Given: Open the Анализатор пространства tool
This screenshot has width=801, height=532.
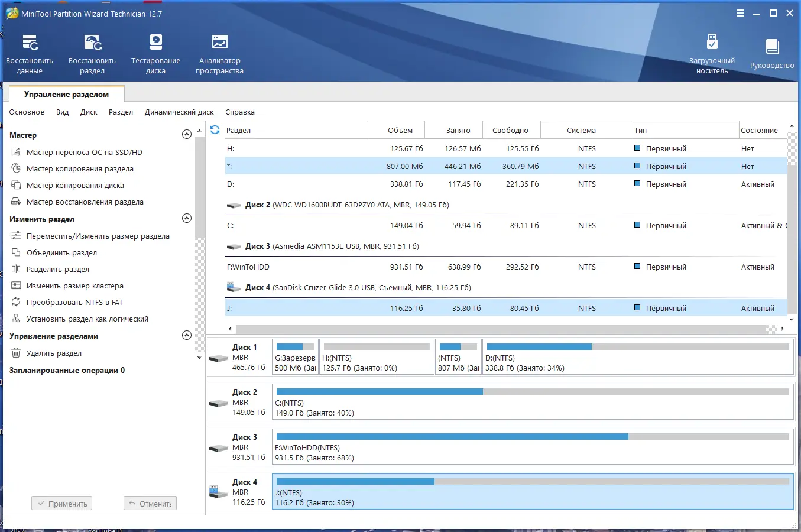Looking at the screenshot, I should 219,53.
